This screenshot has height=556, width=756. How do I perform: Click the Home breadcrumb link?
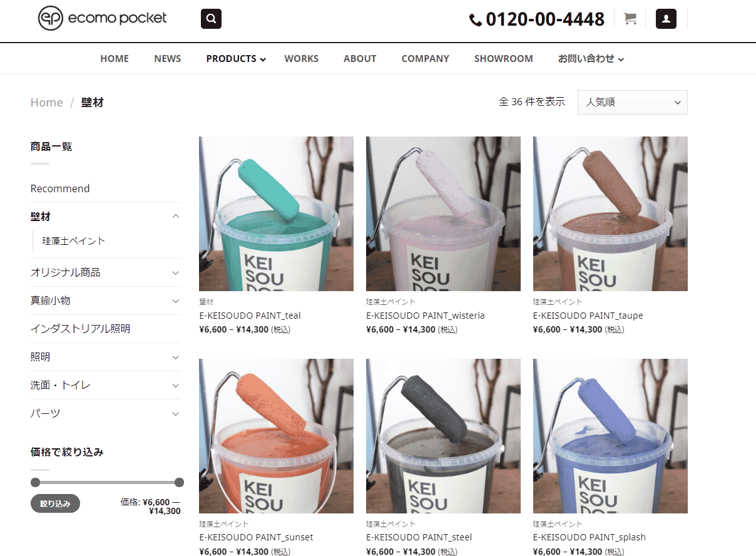[47, 103]
